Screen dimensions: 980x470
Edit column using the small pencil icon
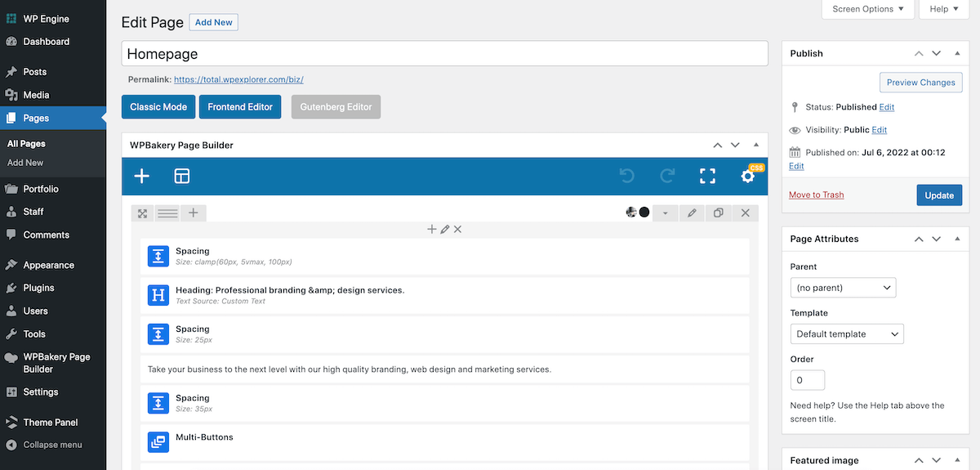444,230
